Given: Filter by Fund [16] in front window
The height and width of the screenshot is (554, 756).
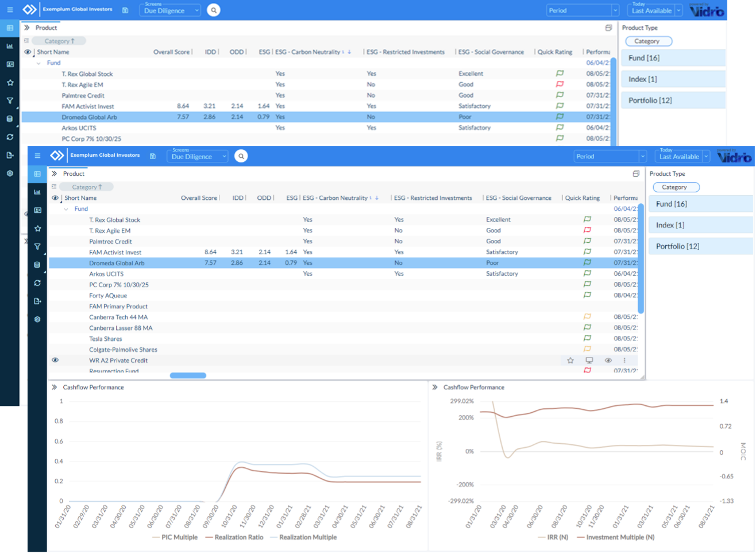Looking at the screenshot, I should [x=701, y=204].
